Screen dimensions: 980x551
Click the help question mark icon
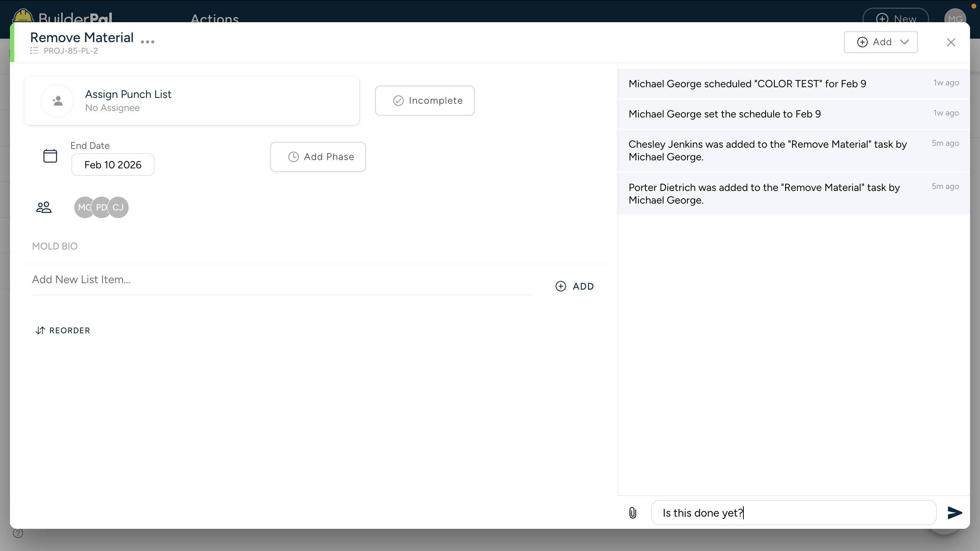[18, 533]
